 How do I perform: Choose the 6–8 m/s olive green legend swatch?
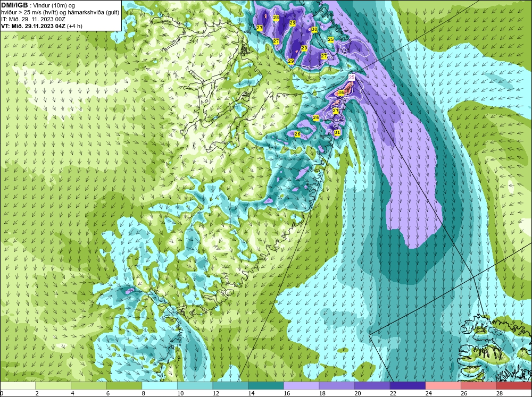tap(124, 385)
